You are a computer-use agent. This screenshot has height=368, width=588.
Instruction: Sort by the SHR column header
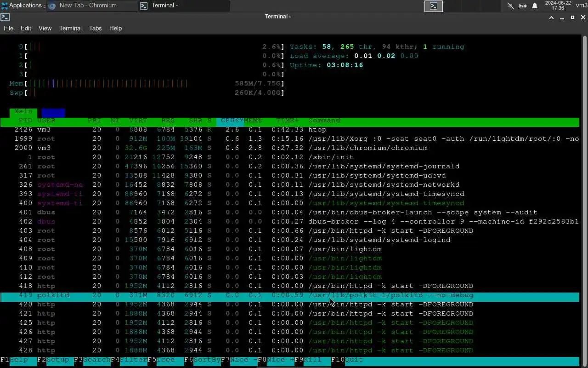tap(195, 121)
